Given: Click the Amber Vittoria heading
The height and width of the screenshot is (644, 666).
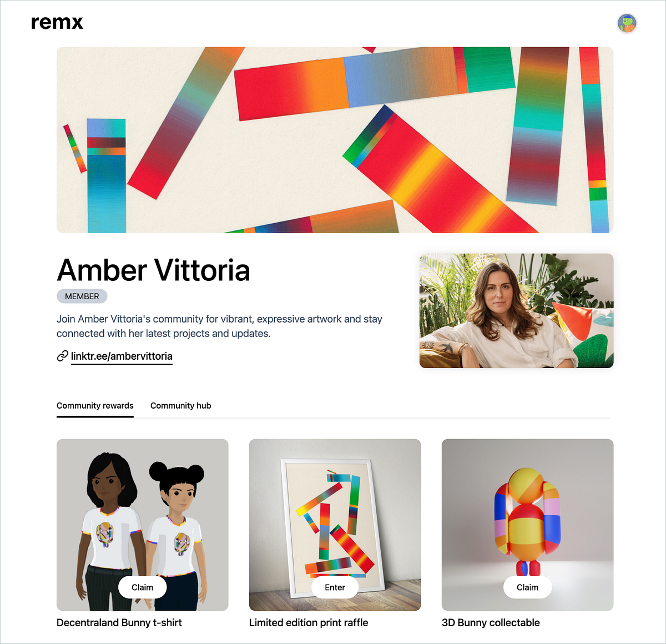Looking at the screenshot, I should click(153, 270).
